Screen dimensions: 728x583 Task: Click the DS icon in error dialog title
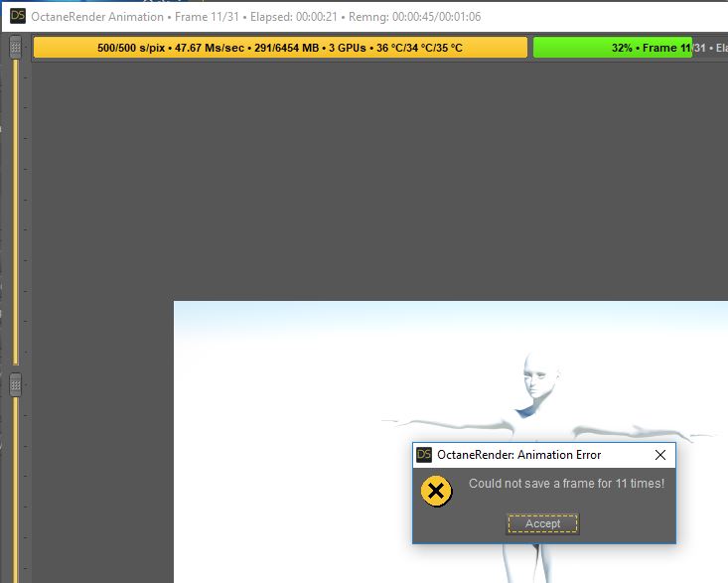pos(424,455)
